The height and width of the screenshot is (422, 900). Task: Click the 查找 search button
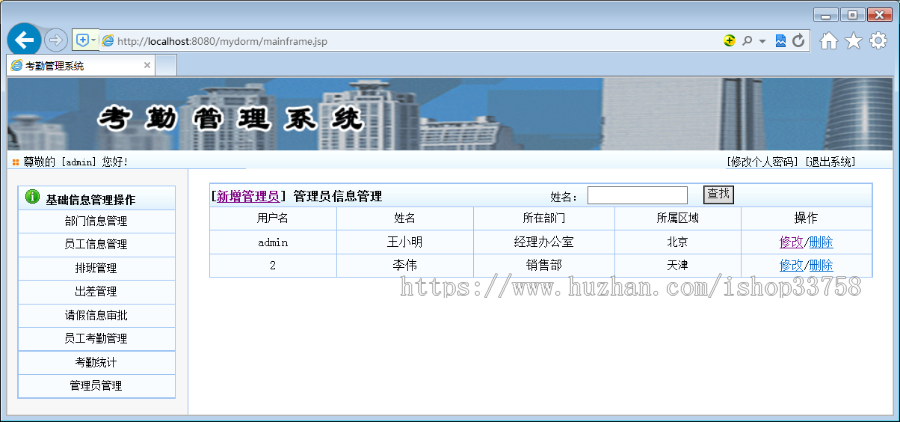point(718,195)
